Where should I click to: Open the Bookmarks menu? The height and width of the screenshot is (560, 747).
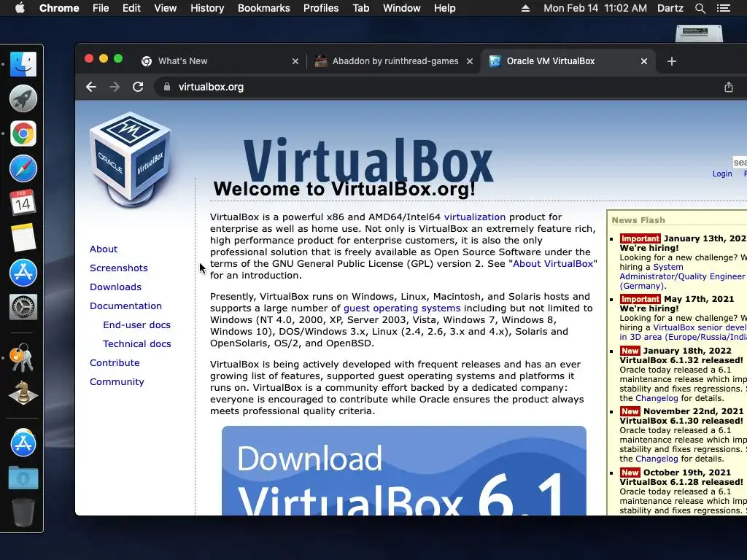pos(264,8)
